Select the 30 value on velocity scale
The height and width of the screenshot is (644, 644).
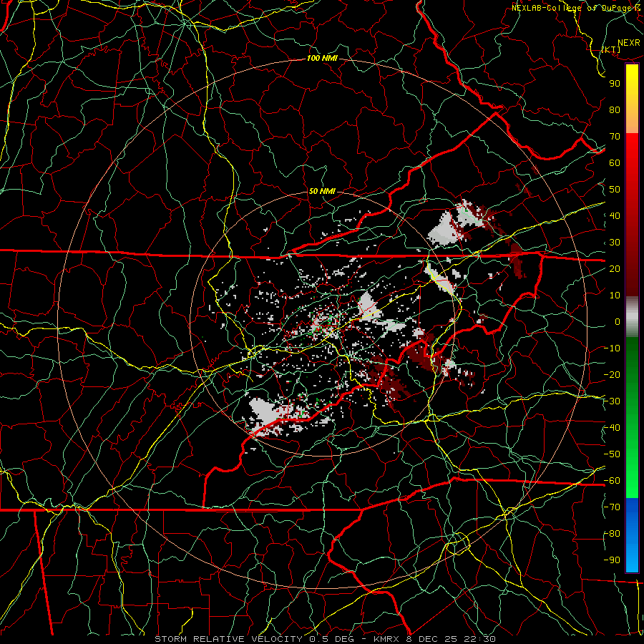(615, 243)
